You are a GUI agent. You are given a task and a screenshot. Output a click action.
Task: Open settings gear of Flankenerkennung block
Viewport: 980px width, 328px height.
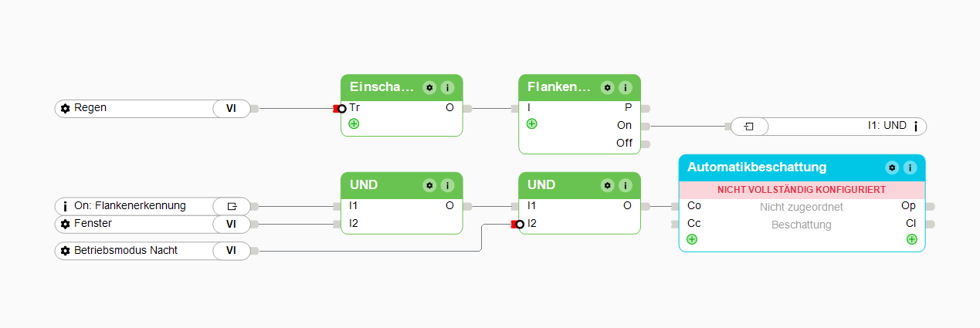click(608, 87)
